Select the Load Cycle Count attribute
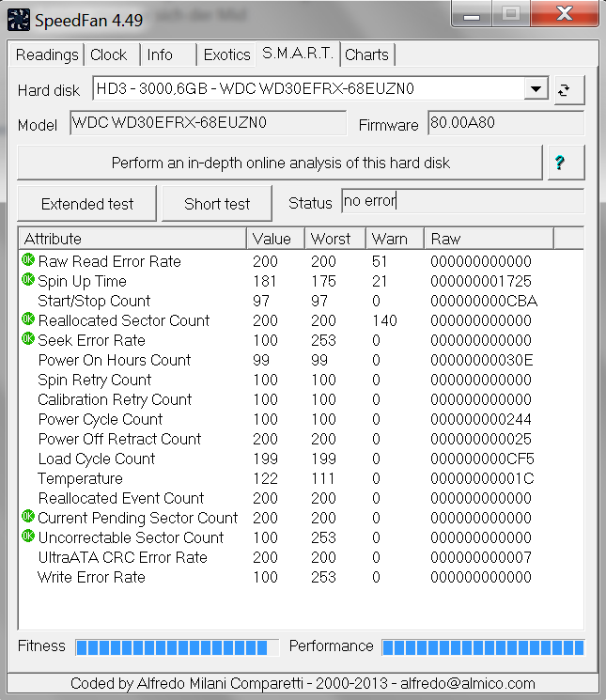The height and width of the screenshot is (700, 606). tap(97, 459)
